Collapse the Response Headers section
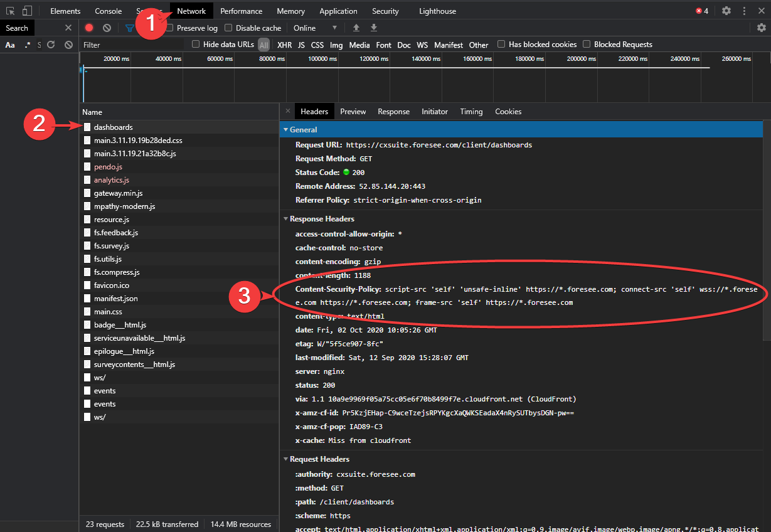 tap(321, 219)
